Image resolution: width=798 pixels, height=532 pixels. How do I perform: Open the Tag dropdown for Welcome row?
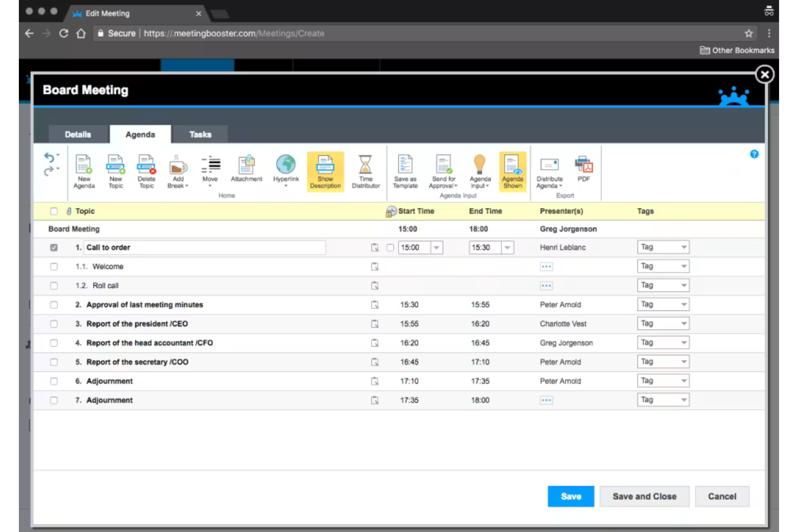663,266
